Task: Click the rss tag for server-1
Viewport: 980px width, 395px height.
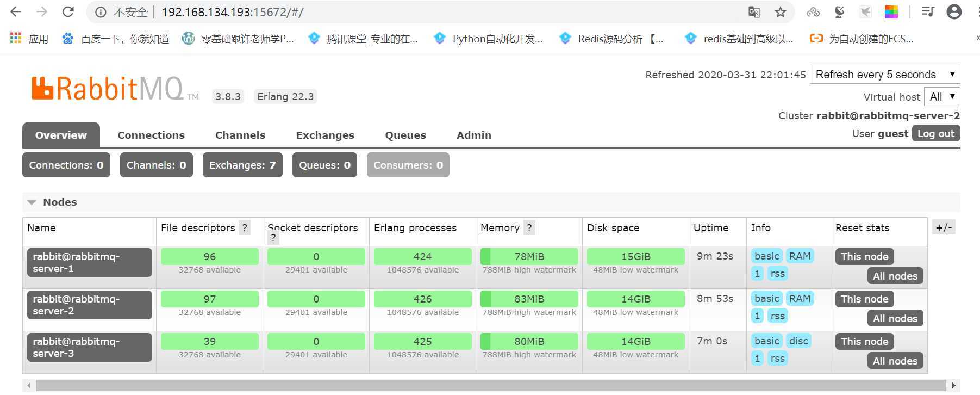Action: pos(778,273)
